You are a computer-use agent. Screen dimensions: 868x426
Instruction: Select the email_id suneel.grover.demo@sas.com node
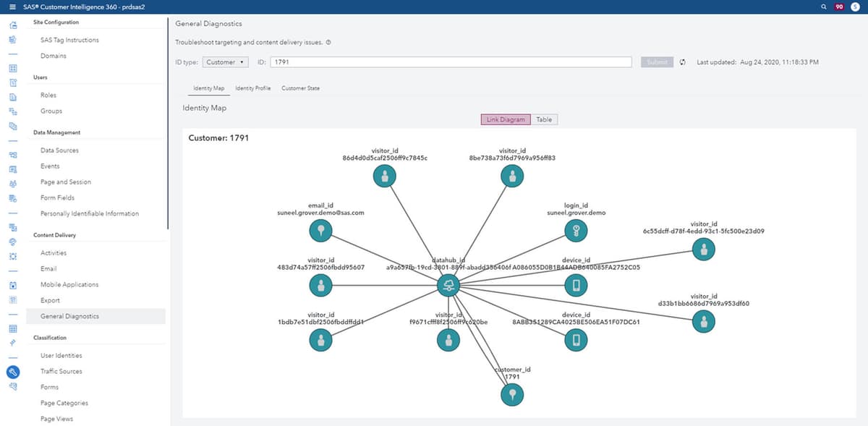point(320,230)
